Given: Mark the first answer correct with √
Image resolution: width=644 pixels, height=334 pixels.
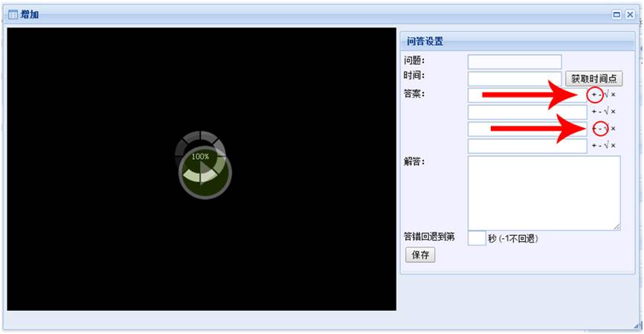Looking at the screenshot, I should (606, 94).
